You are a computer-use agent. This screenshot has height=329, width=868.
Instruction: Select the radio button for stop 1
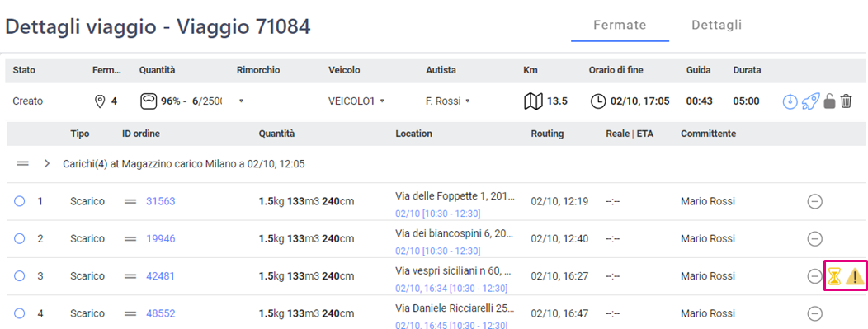click(x=19, y=201)
